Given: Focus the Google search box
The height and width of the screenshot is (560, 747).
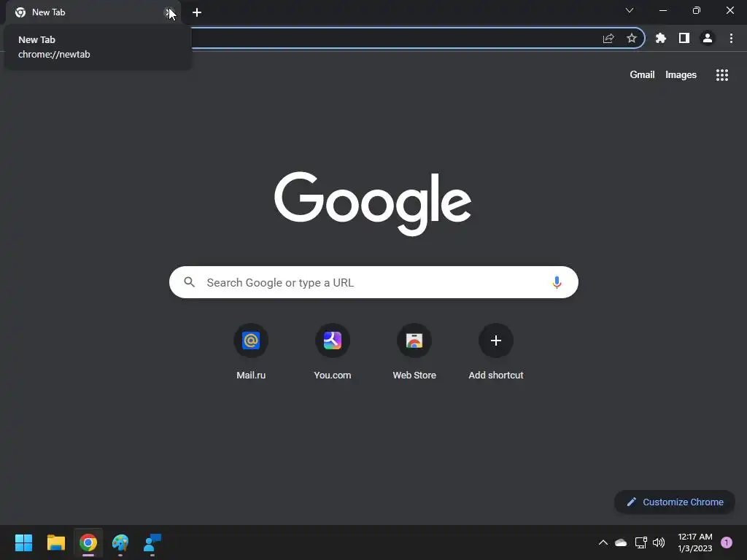Looking at the screenshot, I should pyautogui.click(x=373, y=282).
